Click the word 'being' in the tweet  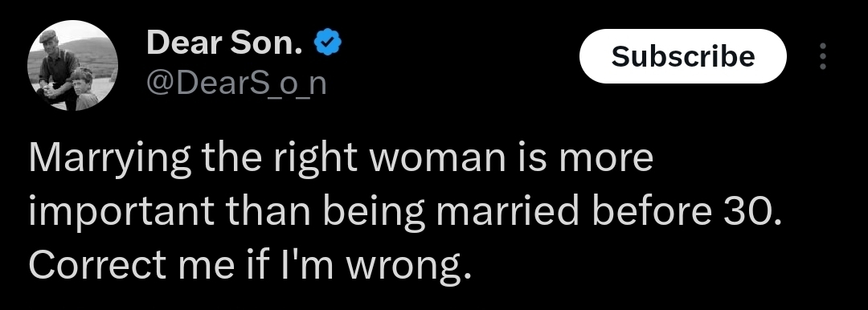[x=374, y=214]
